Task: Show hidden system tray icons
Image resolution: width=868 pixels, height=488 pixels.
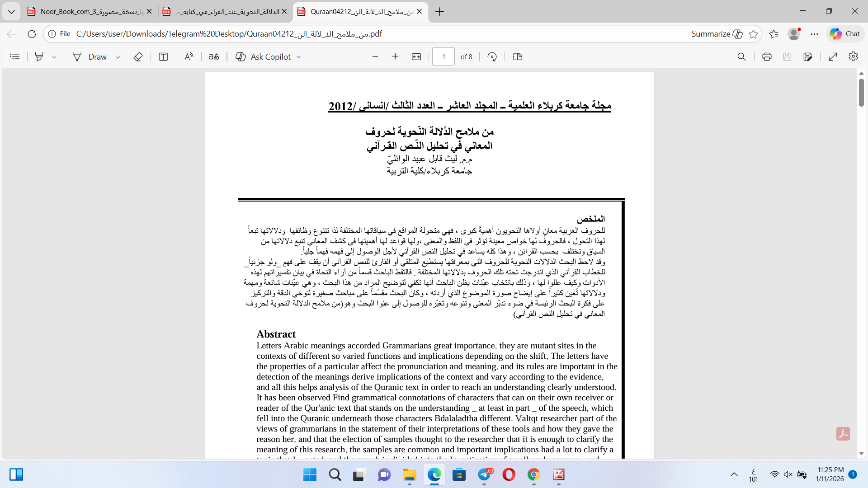Action: pos(734,474)
